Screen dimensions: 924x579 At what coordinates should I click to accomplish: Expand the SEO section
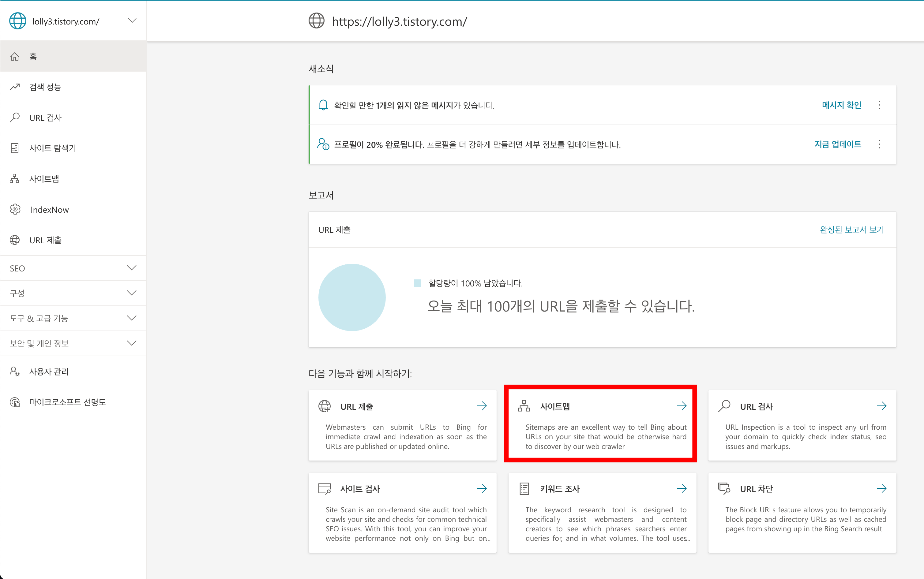(x=73, y=268)
